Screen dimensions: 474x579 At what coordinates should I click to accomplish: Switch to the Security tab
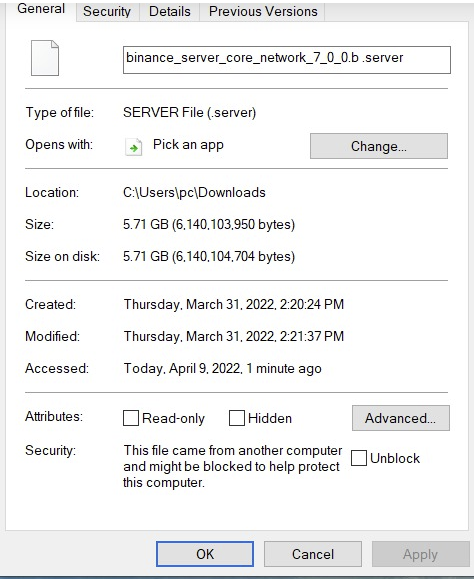pyautogui.click(x=107, y=11)
